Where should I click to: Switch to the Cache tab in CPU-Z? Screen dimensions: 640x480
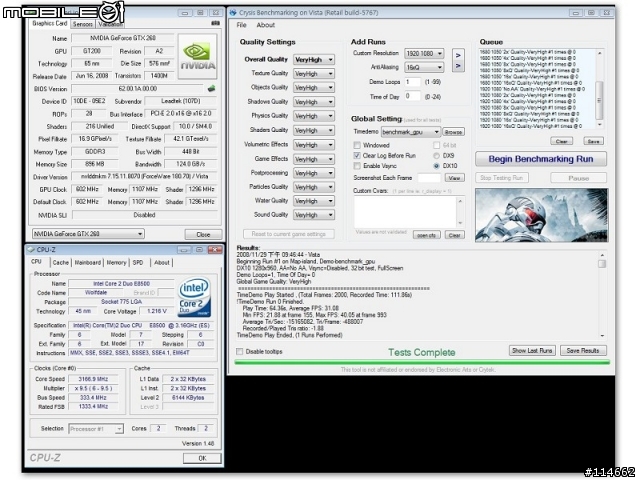[x=60, y=262]
